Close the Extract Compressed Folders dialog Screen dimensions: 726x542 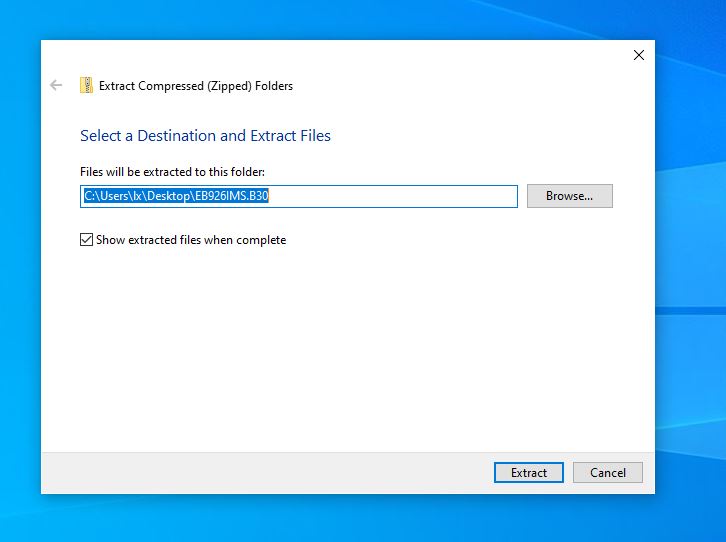click(638, 55)
